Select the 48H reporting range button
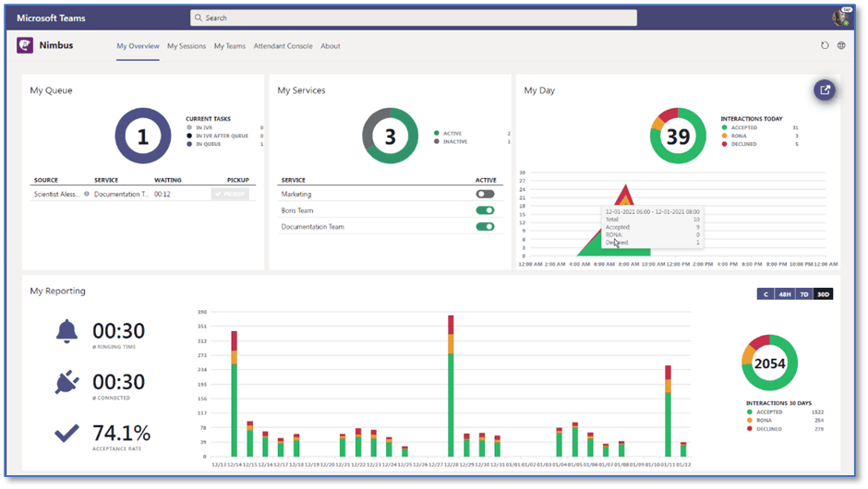 coord(785,294)
